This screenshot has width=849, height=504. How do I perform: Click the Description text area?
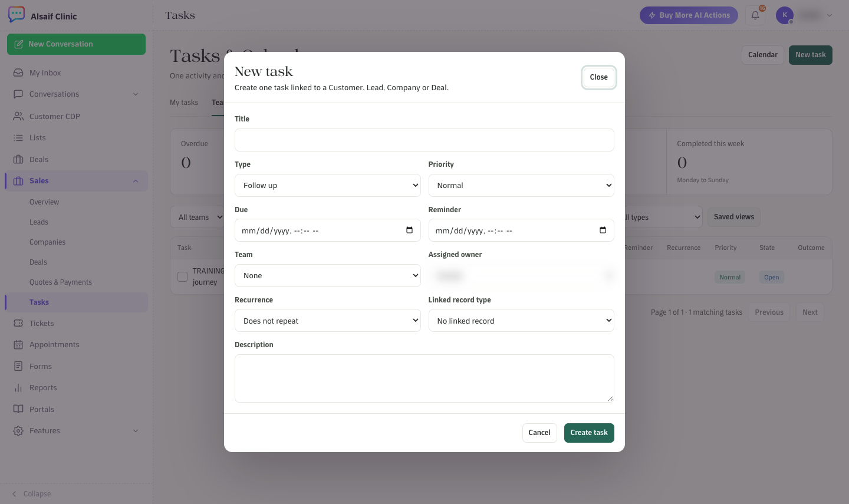(424, 378)
